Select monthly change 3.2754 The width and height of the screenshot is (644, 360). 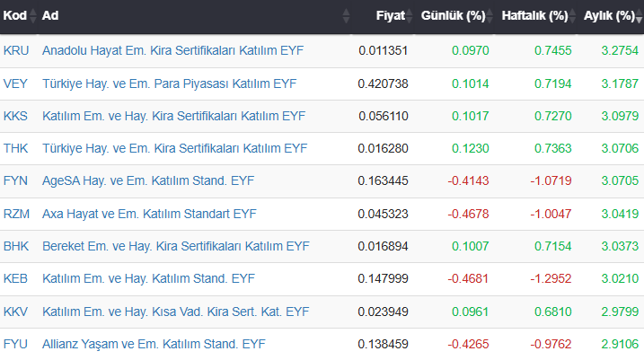[x=620, y=50]
